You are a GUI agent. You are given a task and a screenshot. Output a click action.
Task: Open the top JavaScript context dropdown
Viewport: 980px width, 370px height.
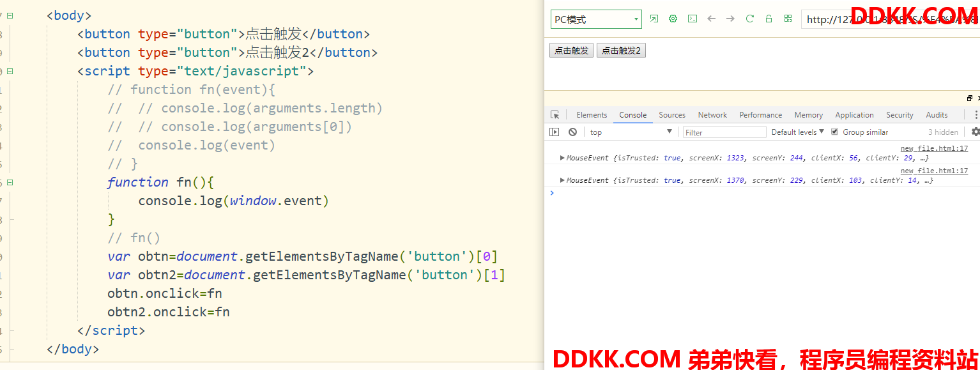point(631,132)
